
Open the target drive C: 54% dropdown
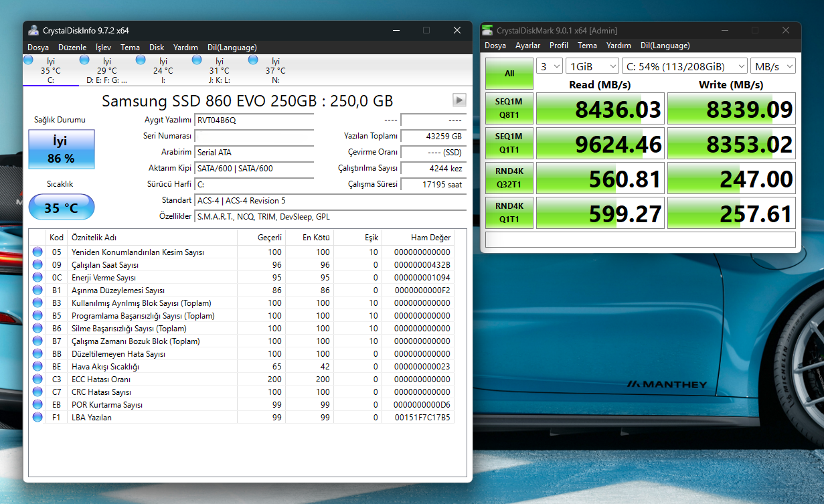(683, 66)
